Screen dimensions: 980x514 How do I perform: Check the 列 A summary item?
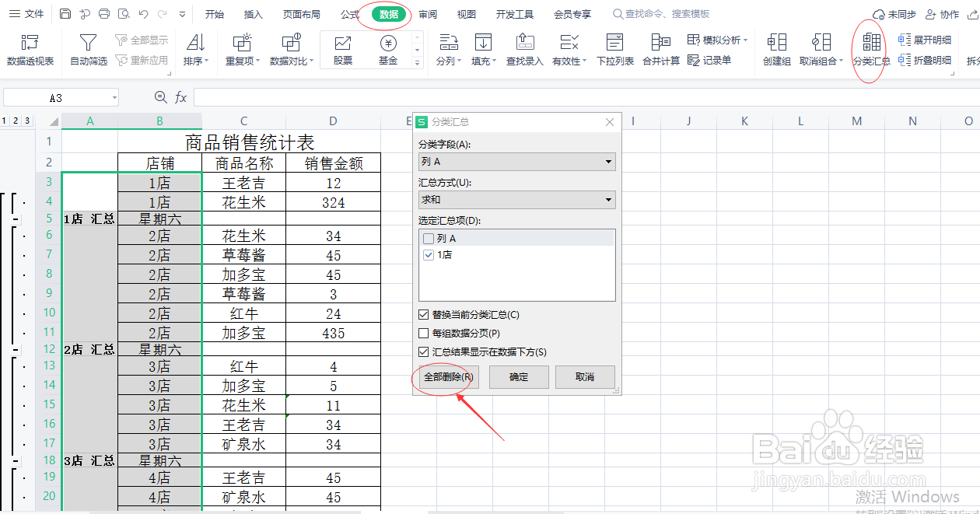click(429, 239)
